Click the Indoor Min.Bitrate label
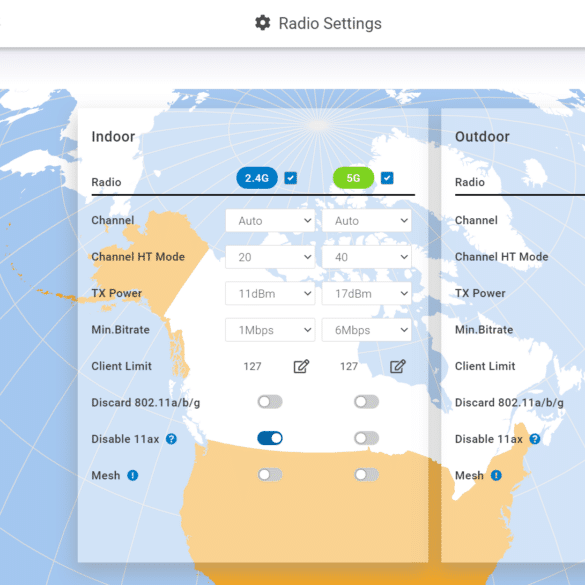This screenshot has height=585, width=585. pos(121,329)
